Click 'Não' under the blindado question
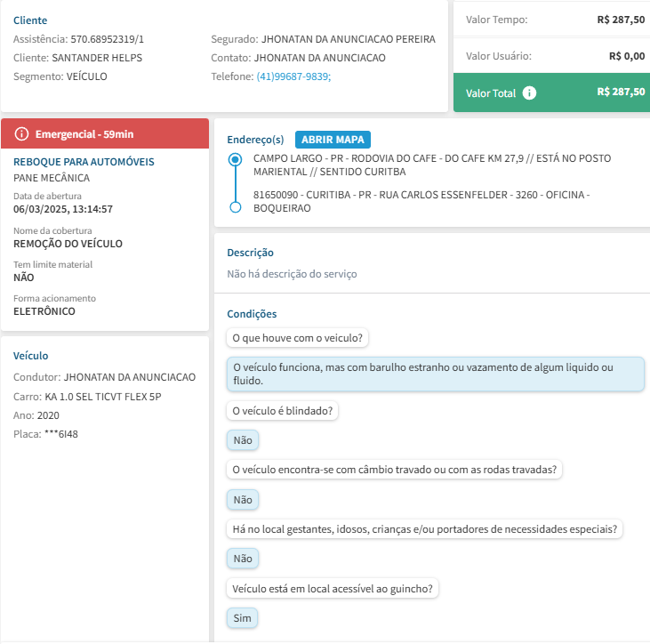Image resolution: width=650 pixels, height=644 pixels. tap(243, 440)
